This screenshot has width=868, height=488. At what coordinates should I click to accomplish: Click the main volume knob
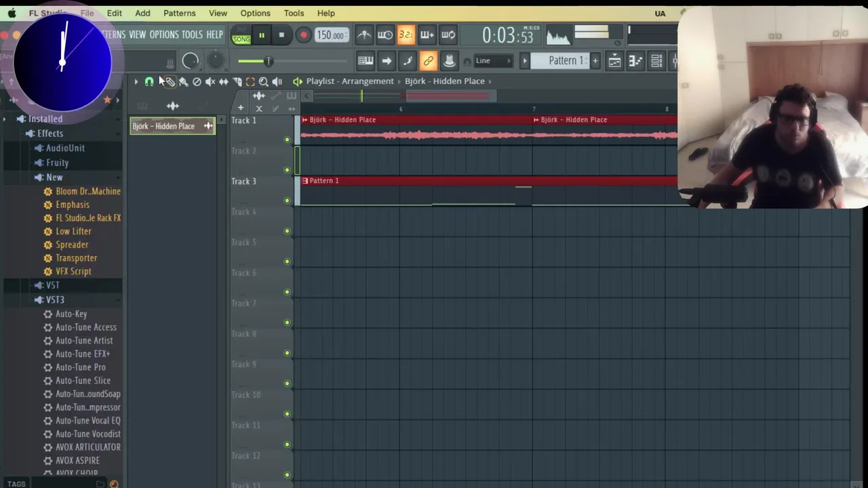(x=190, y=61)
